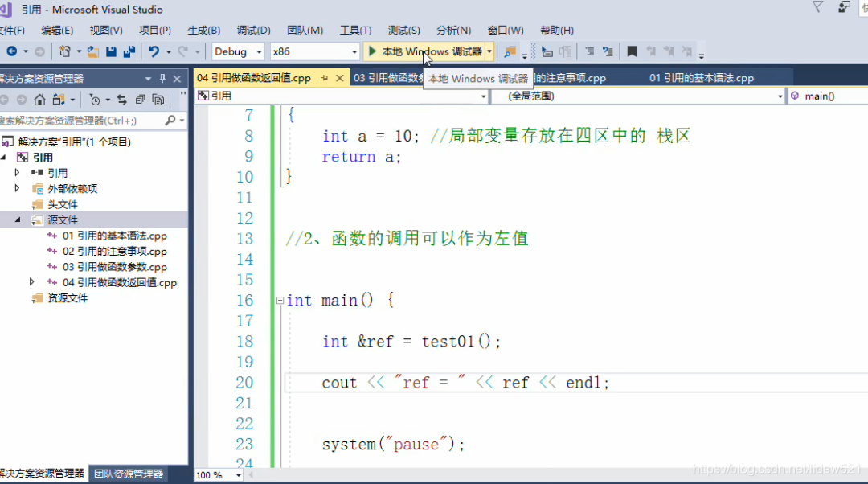Screen dimensions: 868x484
Task: Click the Open File folder icon
Action: coord(93,51)
